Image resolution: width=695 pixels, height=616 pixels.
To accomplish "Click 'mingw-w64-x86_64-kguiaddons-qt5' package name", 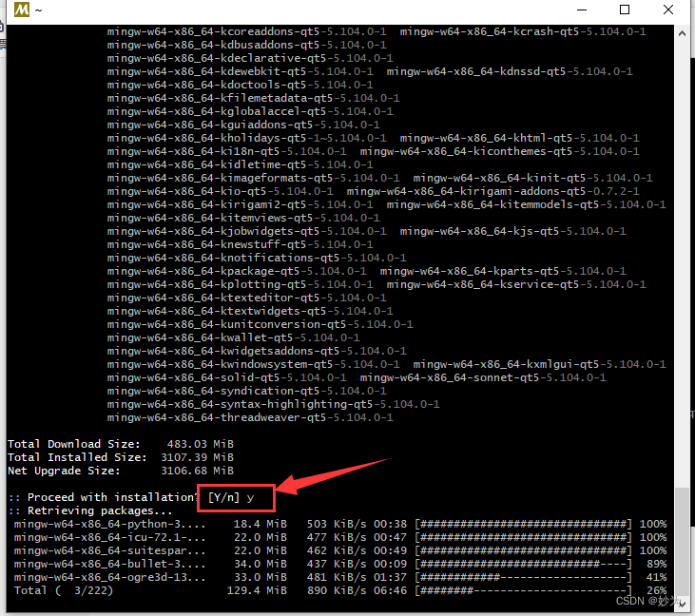I will (210, 125).
